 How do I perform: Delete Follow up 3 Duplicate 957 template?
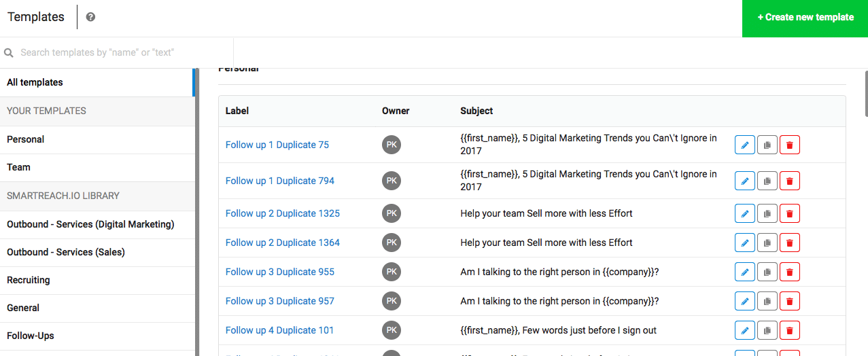[790, 301]
